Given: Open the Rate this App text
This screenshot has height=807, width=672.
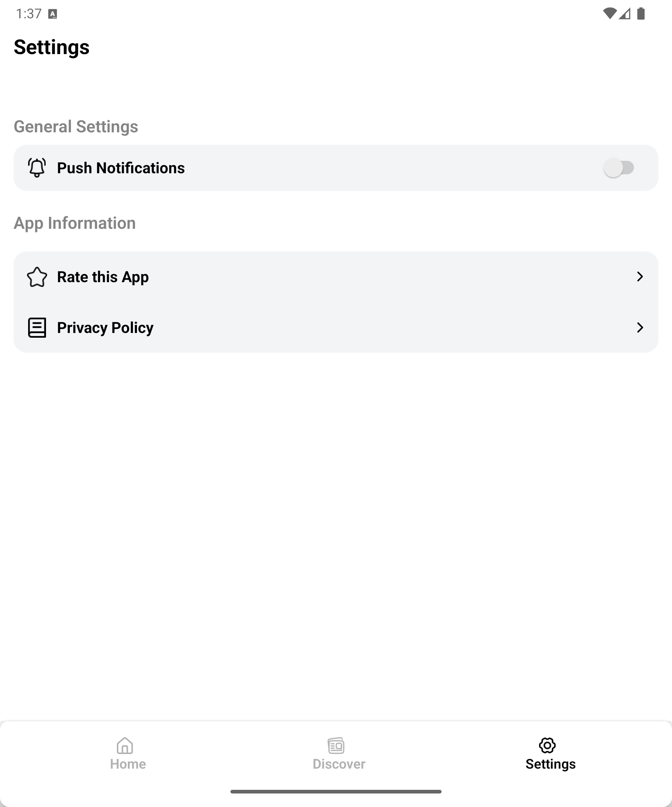Looking at the screenshot, I should point(103,277).
